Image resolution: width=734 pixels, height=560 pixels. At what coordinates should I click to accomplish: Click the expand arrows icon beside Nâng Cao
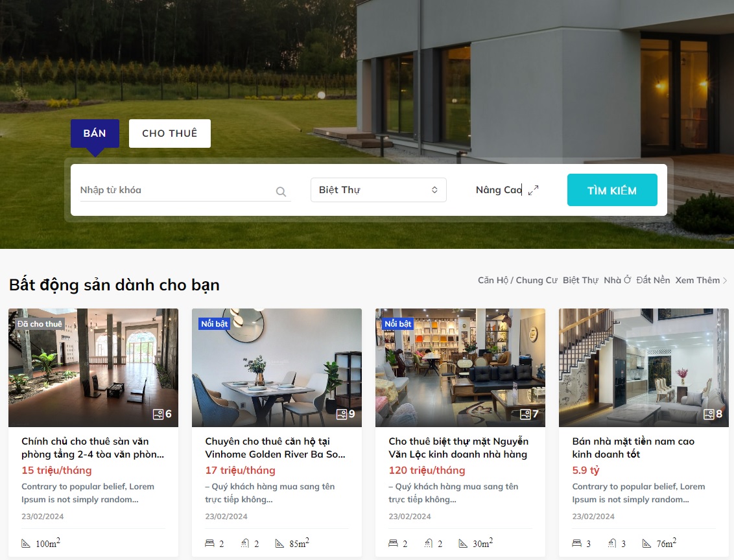[x=533, y=190]
